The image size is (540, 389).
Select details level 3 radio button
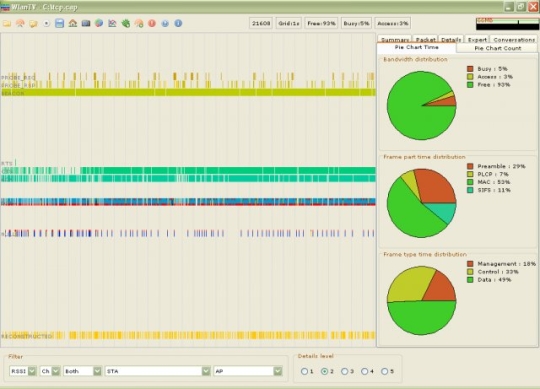tap(344, 371)
